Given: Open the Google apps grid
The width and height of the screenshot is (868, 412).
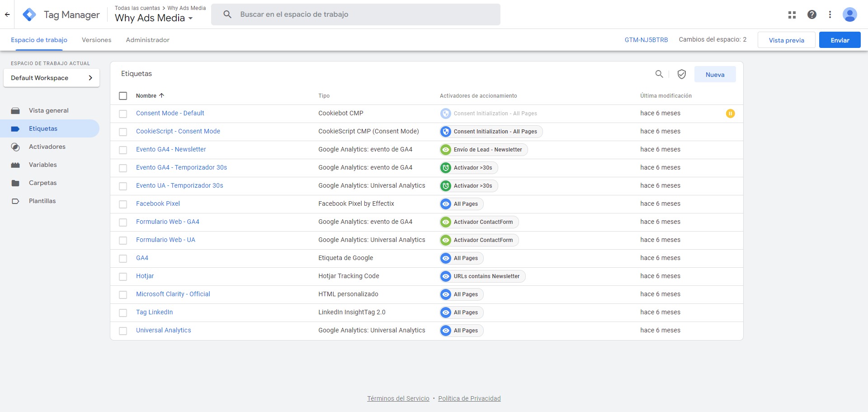Looking at the screenshot, I should pos(792,14).
